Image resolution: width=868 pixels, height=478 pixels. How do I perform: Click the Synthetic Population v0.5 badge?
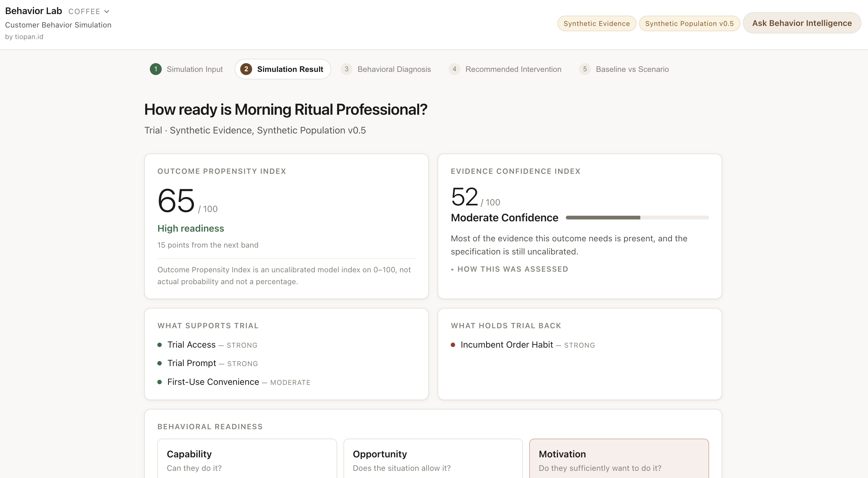[689, 23]
